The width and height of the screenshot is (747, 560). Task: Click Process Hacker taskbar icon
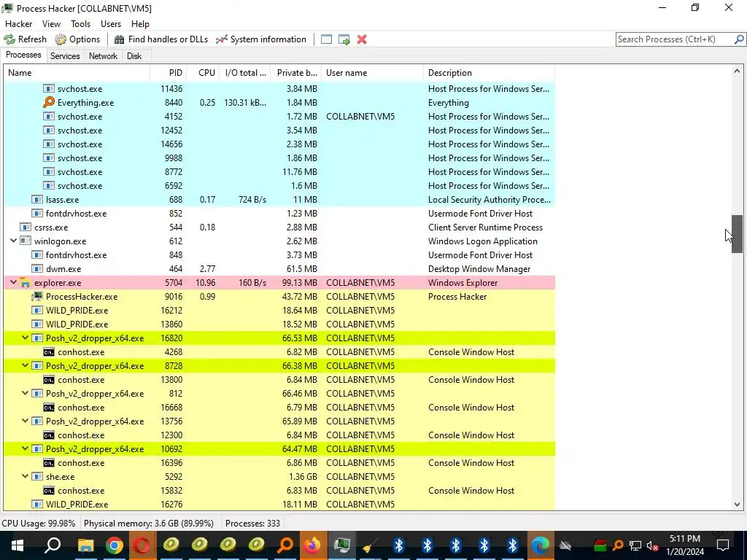point(341,545)
